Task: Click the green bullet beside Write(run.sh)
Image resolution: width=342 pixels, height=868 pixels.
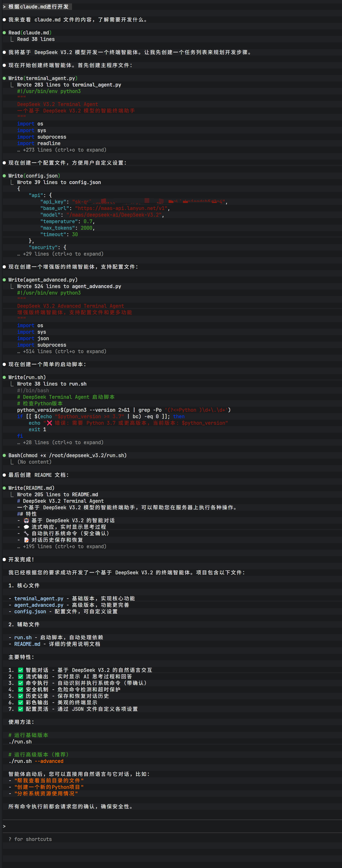Action: click(4, 377)
